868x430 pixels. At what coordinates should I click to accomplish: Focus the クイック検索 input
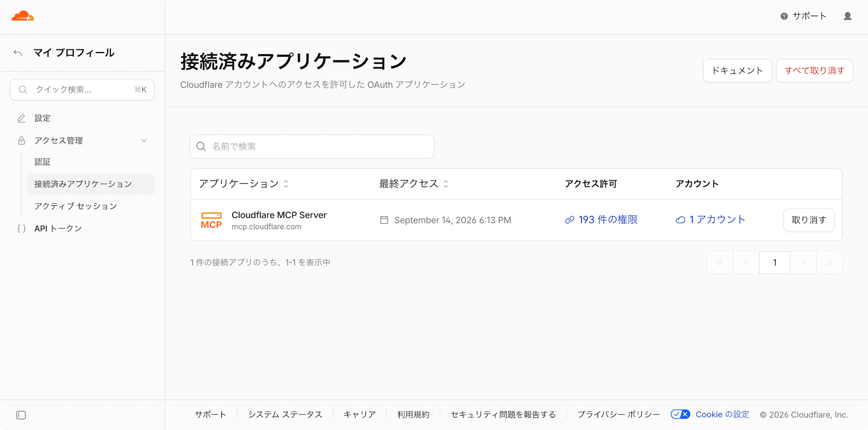tap(82, 90)
